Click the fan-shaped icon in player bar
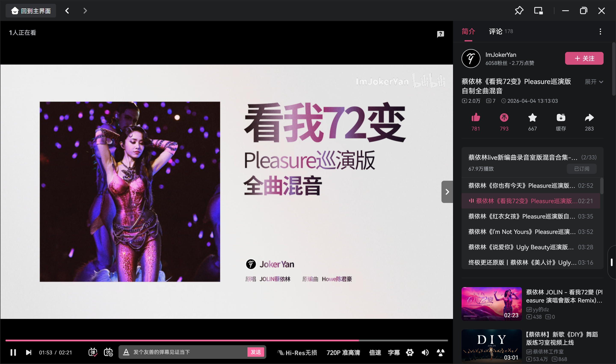Viewport: 616px width, 364px height. [440, 353]
